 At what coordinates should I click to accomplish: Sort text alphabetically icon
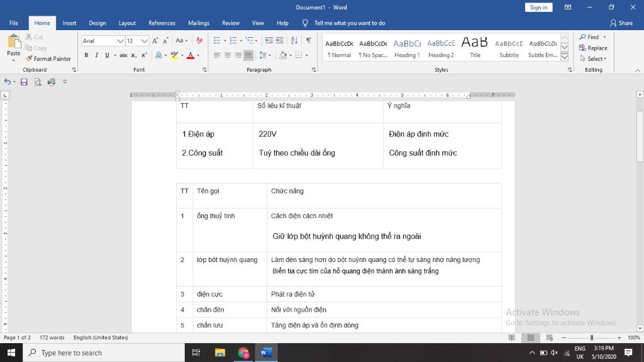click(x=294, y=40)
